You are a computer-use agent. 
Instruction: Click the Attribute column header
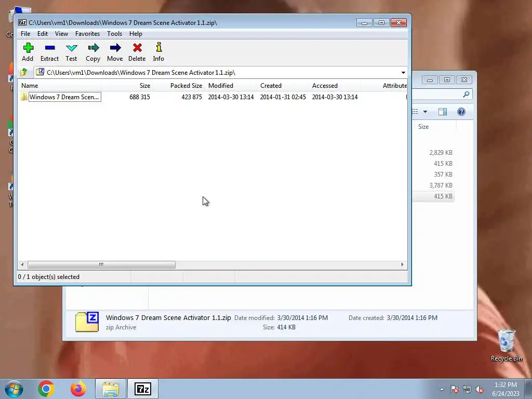(x=384, y=86)
